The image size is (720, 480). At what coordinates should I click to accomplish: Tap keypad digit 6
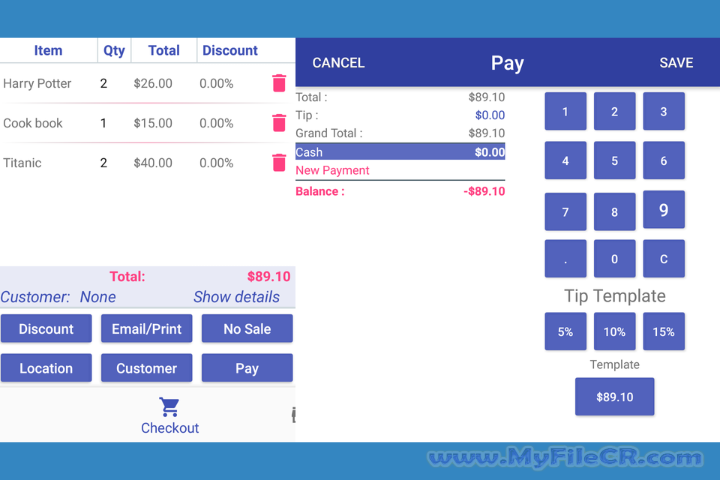(664, 160)
